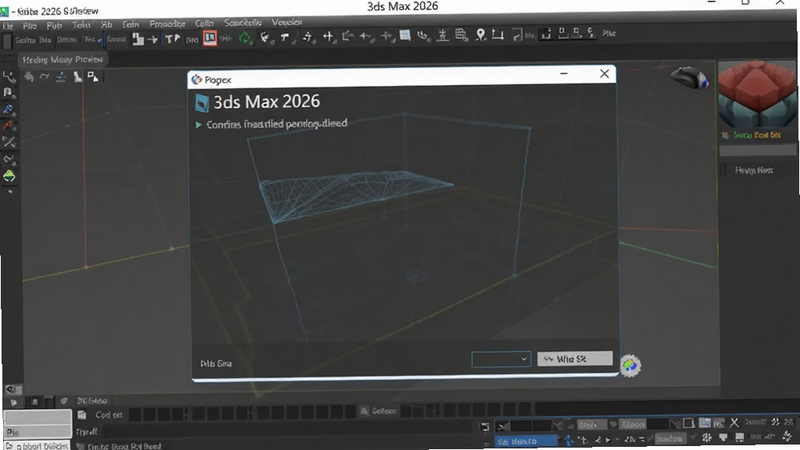Click the shield icon in the bottom-right status row
800x450 pixels.
pyautogui.click(x=723, y=438)
